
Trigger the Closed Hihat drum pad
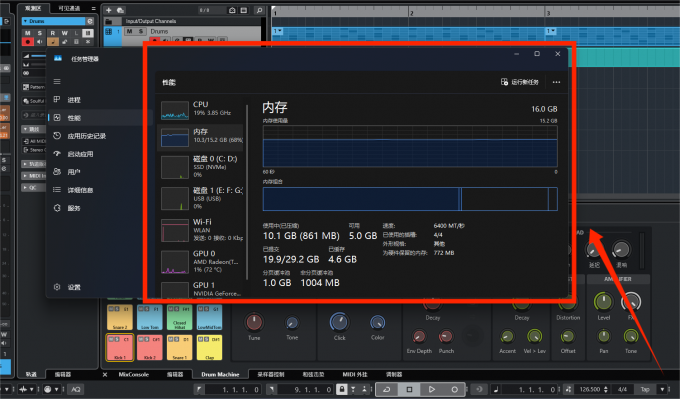180,317
